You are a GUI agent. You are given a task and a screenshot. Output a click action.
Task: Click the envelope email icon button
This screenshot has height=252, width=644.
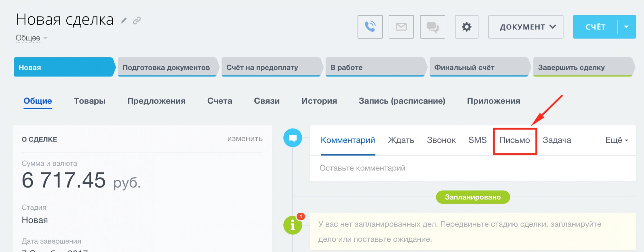(x=401, y=27)
